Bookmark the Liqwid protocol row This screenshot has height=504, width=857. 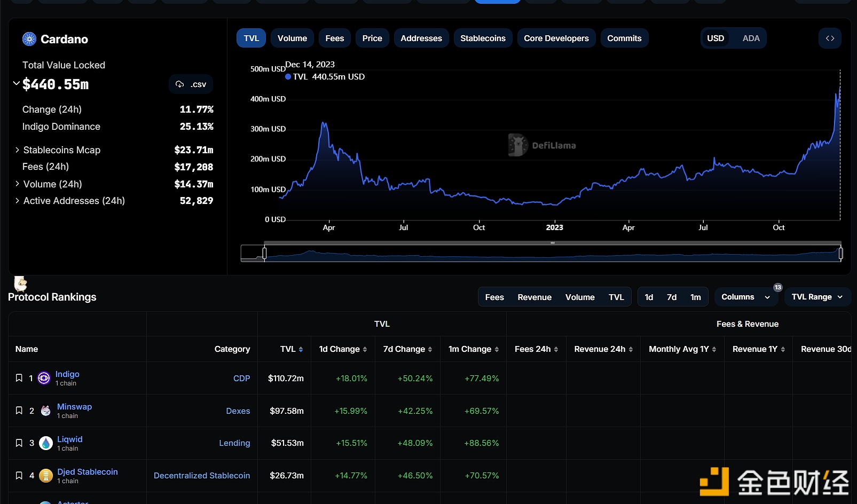point(19,443)
